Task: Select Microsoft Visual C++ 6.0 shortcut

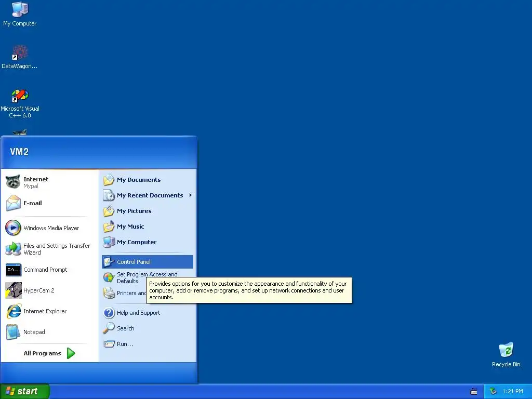Action: [x=20, y=103]
